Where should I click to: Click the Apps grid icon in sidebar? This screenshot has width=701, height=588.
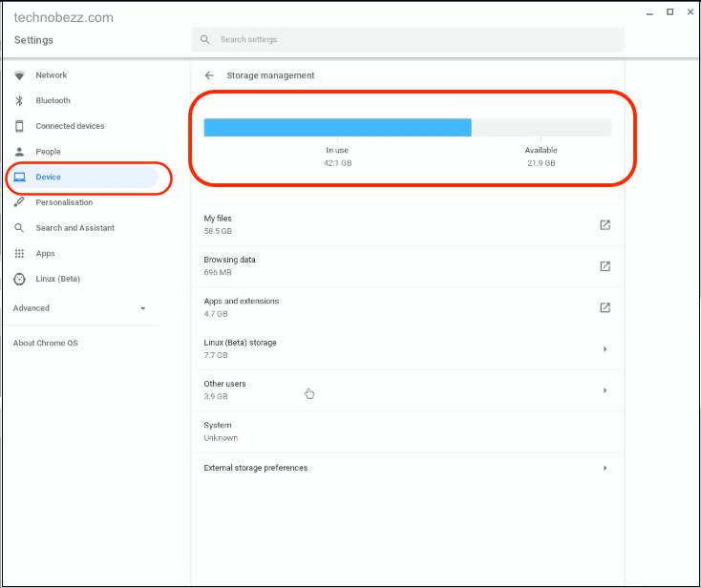click(x=19, y=253)
